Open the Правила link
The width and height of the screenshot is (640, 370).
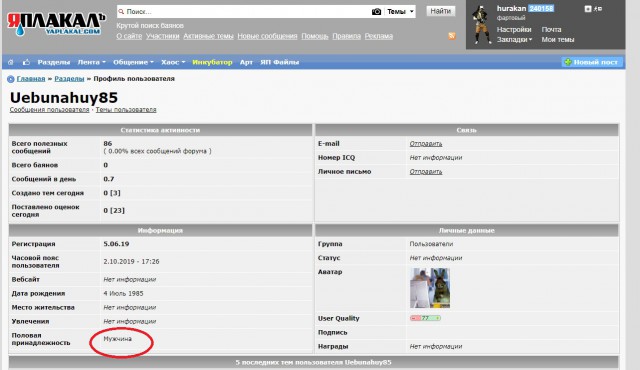tap(347, 36)
